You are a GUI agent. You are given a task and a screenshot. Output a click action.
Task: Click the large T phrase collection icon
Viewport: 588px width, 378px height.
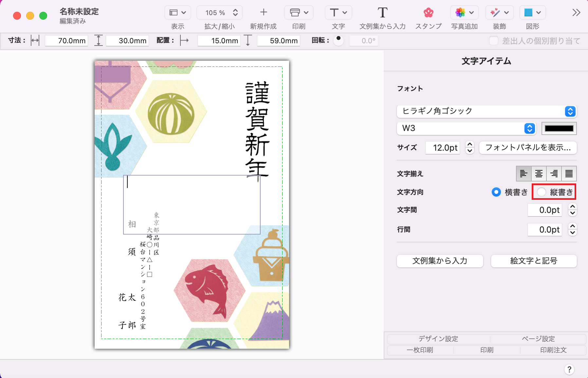[x=382, y=13]
